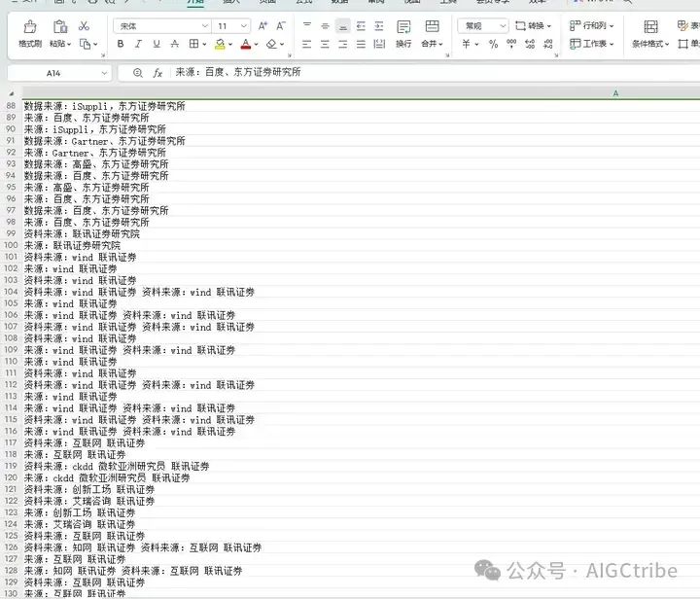The image size is (700, 599).
Task: Select cell '数据来源: Gartner、东方证券研究所'
Action: pyautogui.click(x=361, y=141)
